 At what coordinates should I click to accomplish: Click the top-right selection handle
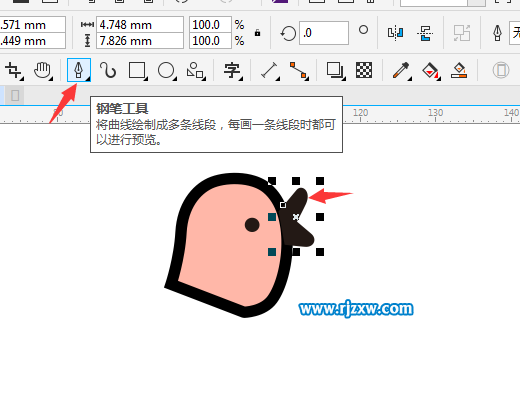coord(320,181)
